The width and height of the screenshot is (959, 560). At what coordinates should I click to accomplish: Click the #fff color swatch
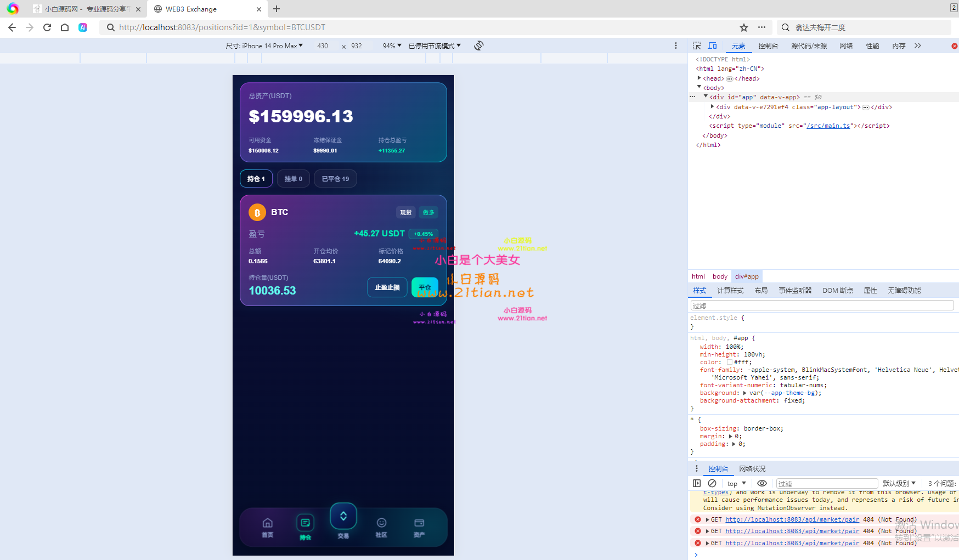730,362
